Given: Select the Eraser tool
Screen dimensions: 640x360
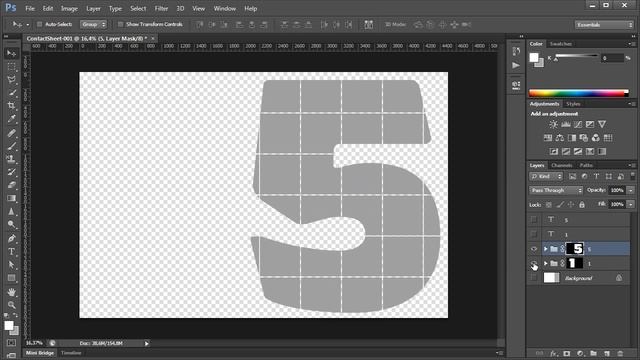Looking at the screenshot, I should tap(11, 185).
